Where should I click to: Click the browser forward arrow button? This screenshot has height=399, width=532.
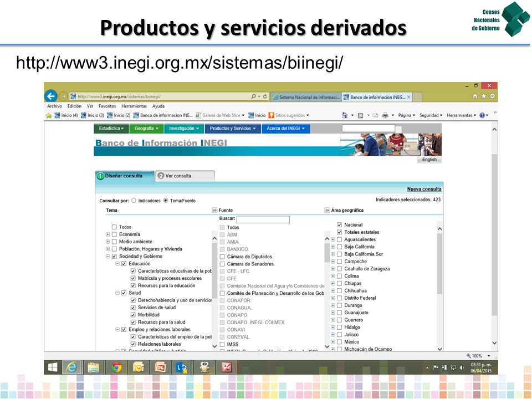pyautogui.click(x=63, y=96)
